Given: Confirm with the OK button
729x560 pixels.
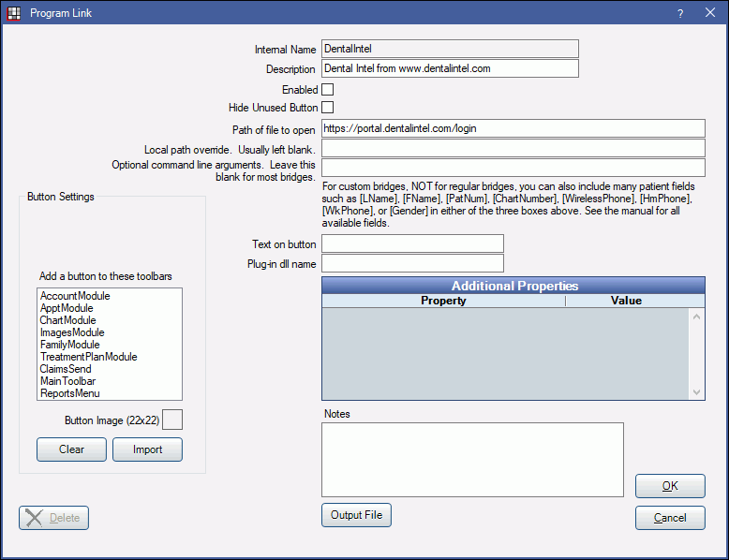Looking at the screenshot, I should (670, 486).
